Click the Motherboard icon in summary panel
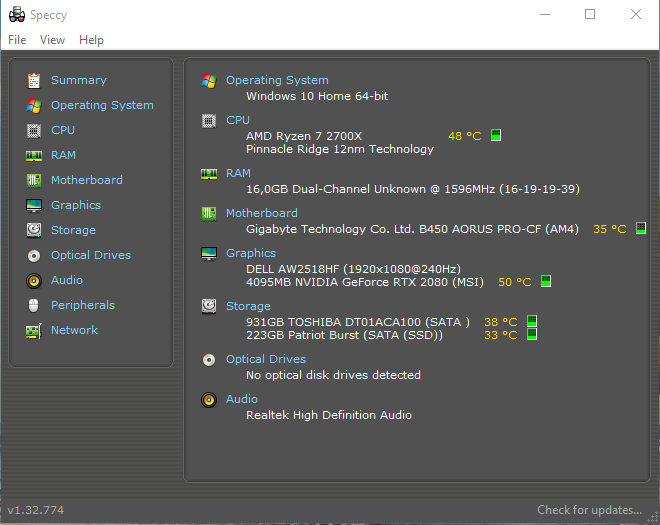Image resolution: width=660 pixels, height=525 pixels. click(x=209, y=213)
